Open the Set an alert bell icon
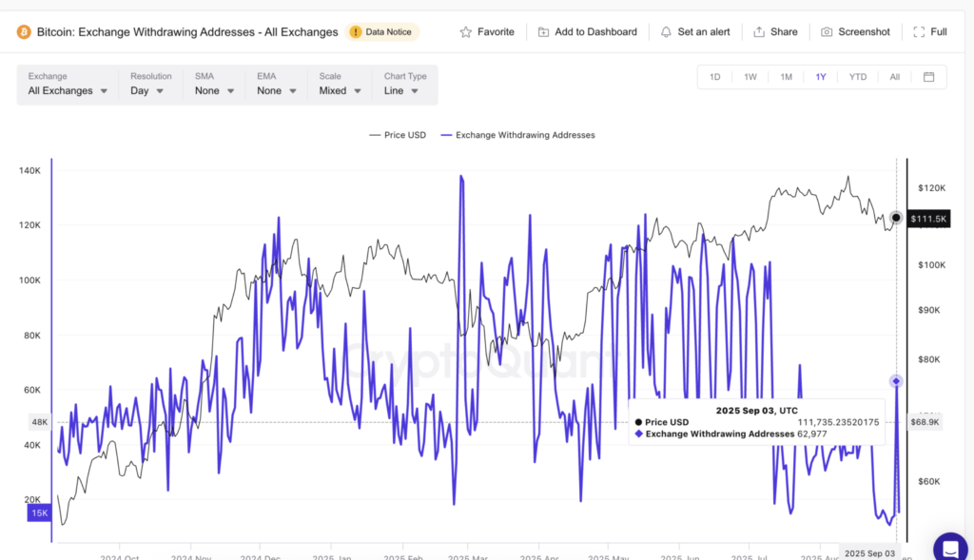The image size is (974, 560). tap(668, 31)
